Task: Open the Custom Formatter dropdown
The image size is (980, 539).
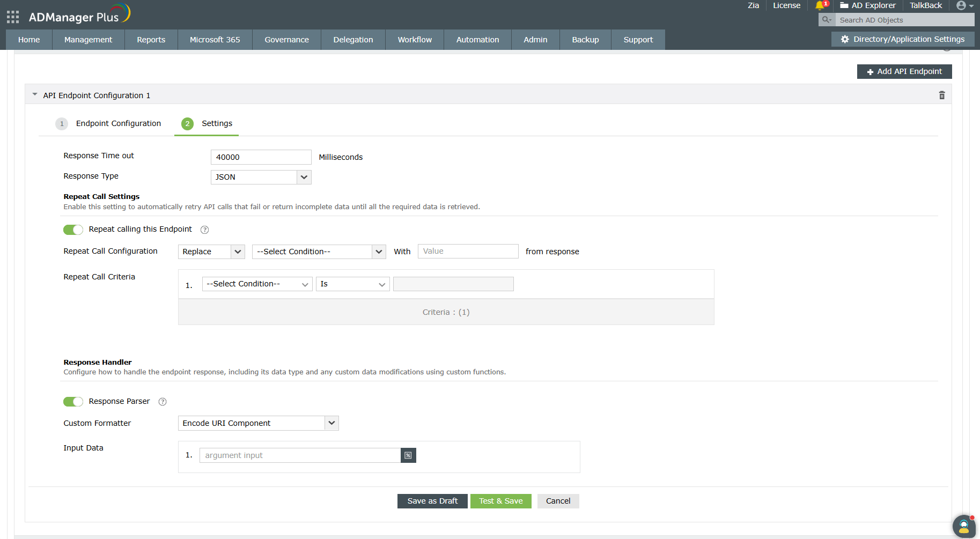Action: click(x=331, y=423)
